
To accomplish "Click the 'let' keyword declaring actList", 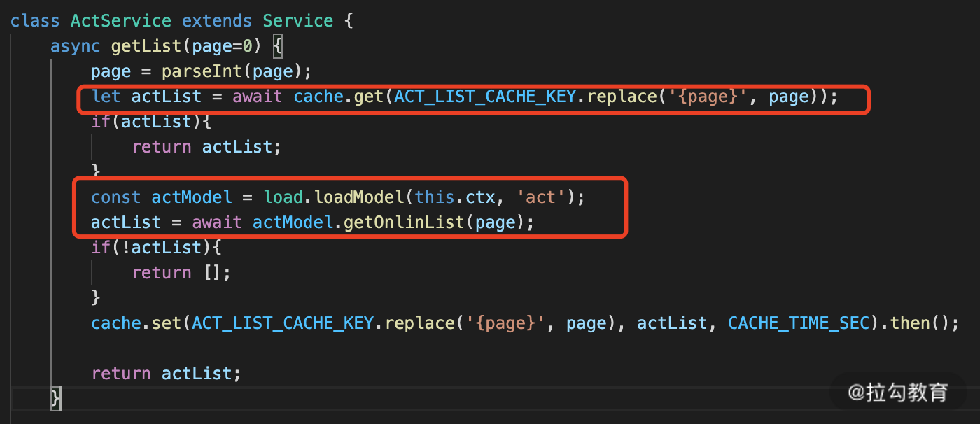I will [106, 96].
